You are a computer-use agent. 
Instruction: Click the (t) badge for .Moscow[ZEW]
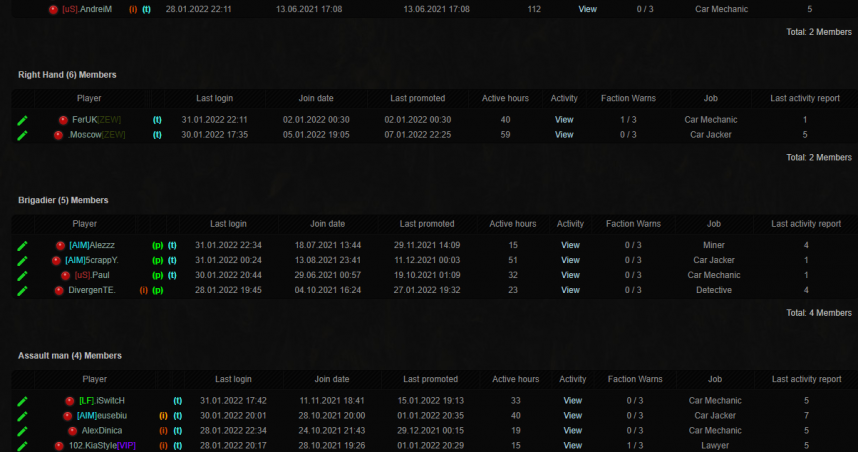coord(157,135)
